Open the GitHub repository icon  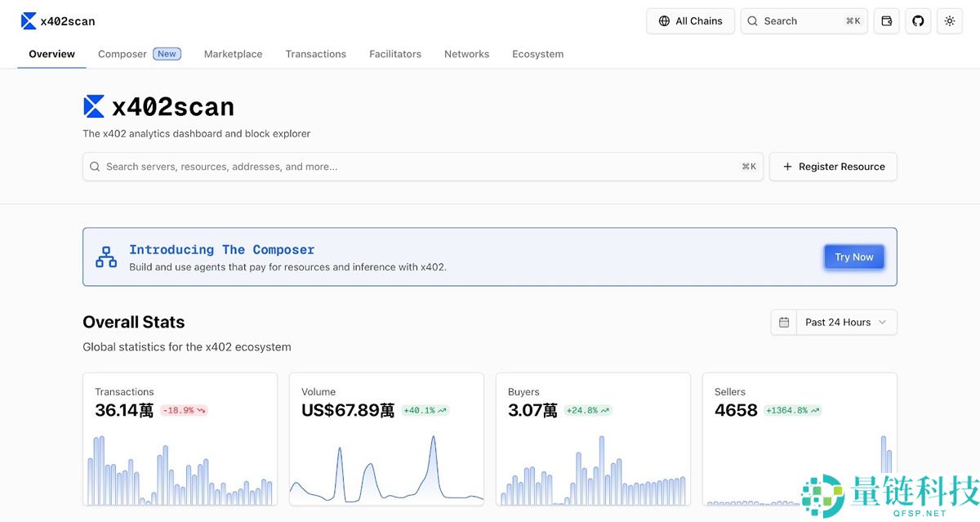pyautogui.click(x=918, y=21)
